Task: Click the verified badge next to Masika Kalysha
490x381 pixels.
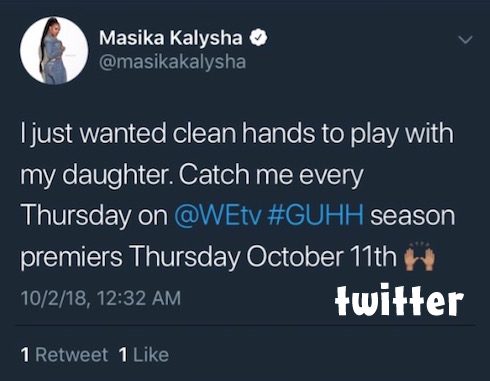Action: (259, 38)
